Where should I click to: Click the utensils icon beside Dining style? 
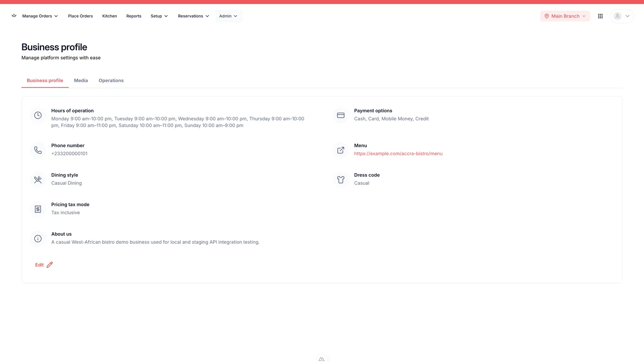[x=38, y=180]
